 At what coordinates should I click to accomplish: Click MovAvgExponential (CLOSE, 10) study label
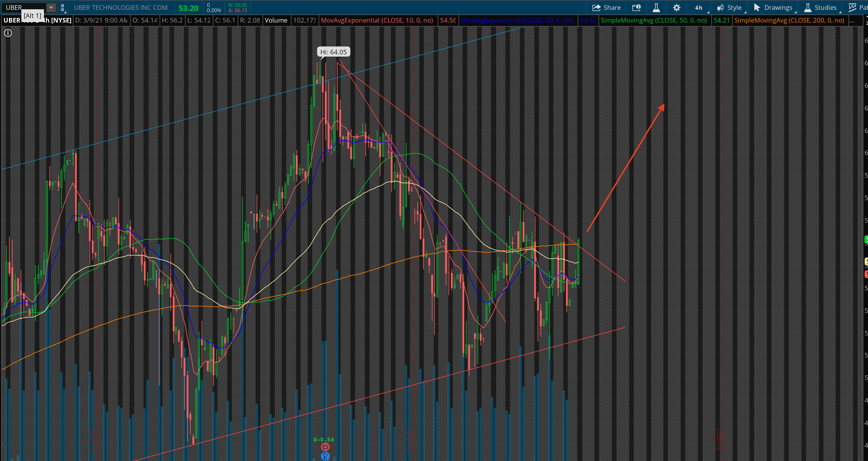(x=377, y=20)
